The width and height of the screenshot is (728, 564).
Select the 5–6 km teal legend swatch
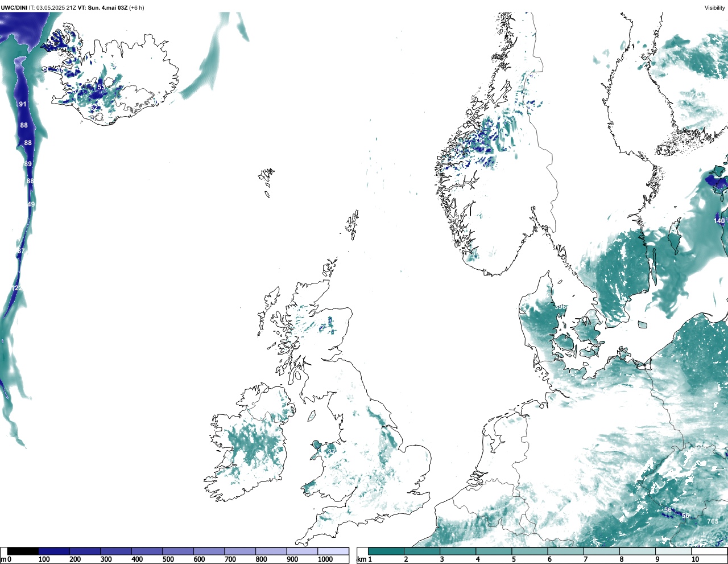pyautogui.click(x=530, y=551)
